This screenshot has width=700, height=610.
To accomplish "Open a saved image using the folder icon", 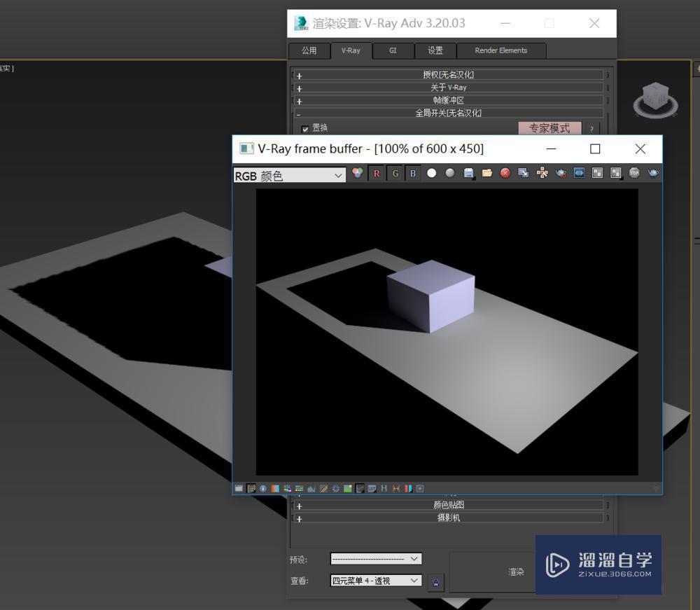I will (487, 173).
